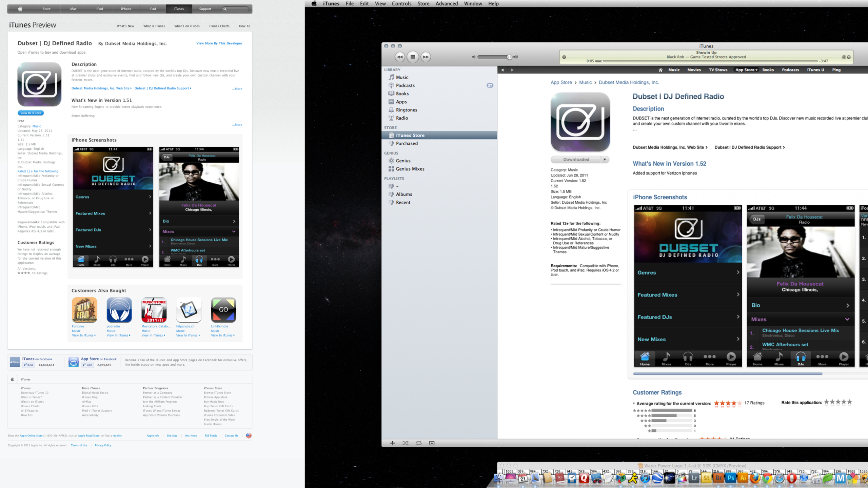
Task: Click the iTunes Store home icon
Action: click(660, 70)
